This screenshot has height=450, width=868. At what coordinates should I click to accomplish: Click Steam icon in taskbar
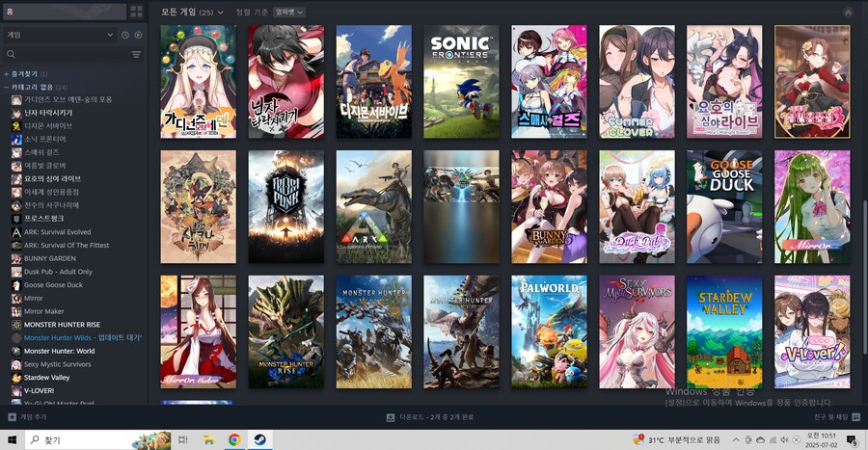[259, 440]
